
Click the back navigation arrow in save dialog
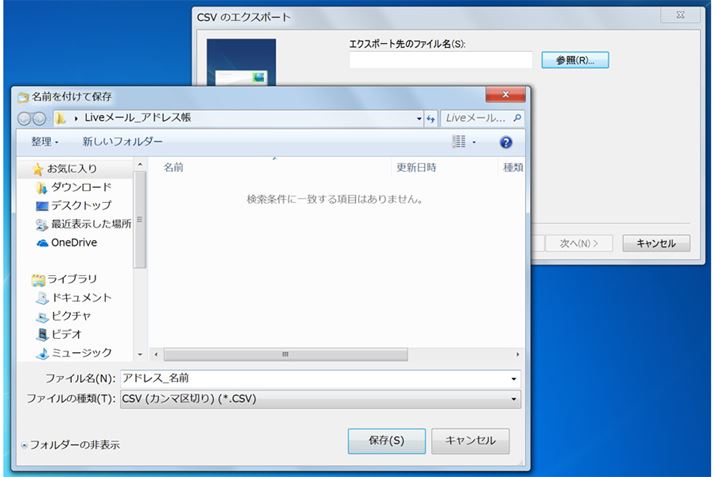click(25, 119)
